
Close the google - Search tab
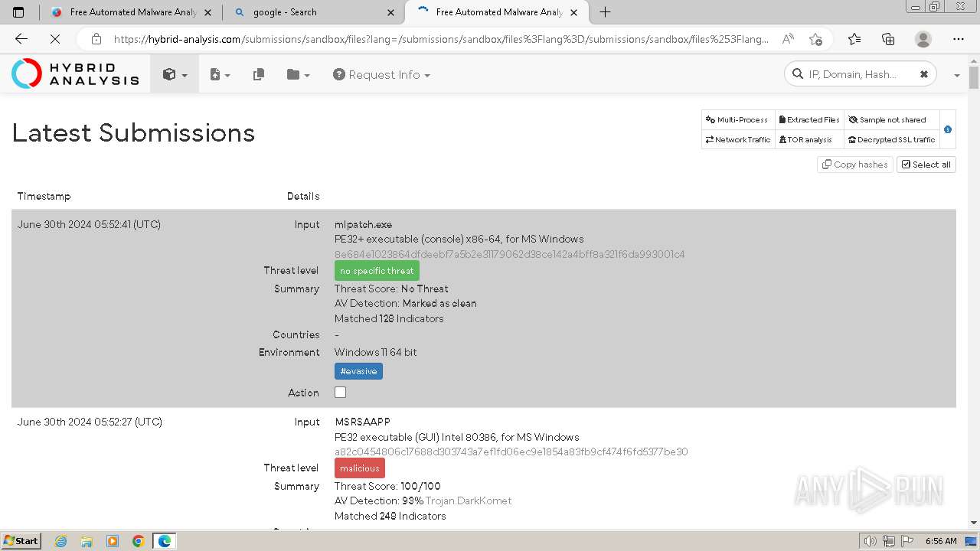pos(391,12)
